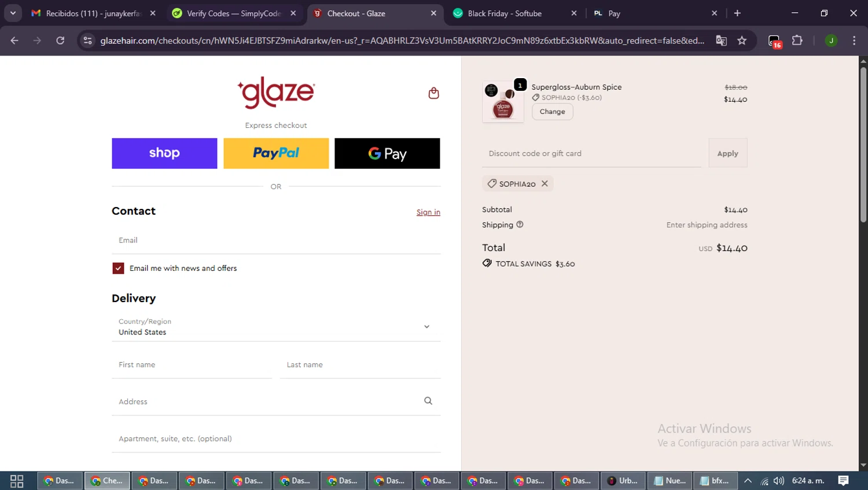The image size is (868, 490).
Task: Open the site information icon in address bar
Action: [x=87, y=40]
